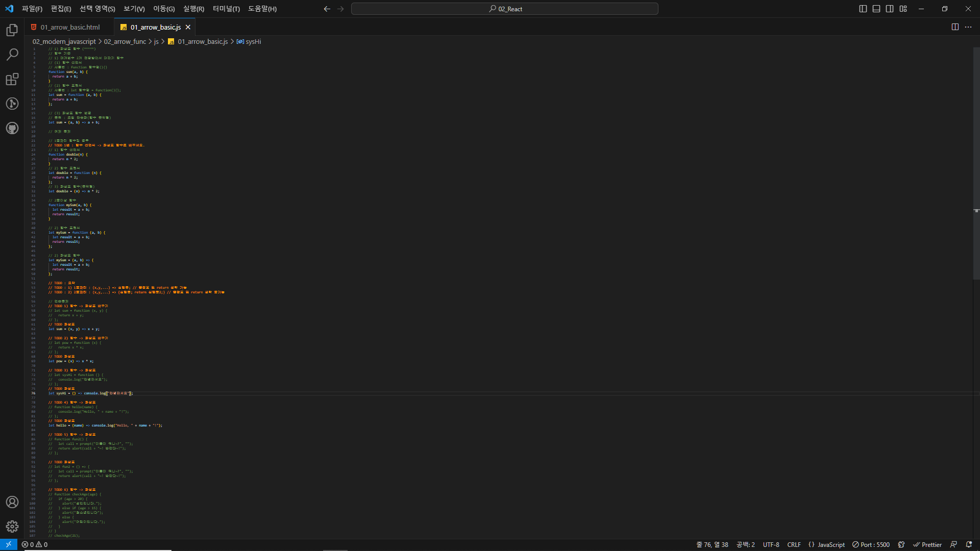Click the Split Editor Right icon
The width and height of the screenshot is (980, 551).
tap(955, 27)
